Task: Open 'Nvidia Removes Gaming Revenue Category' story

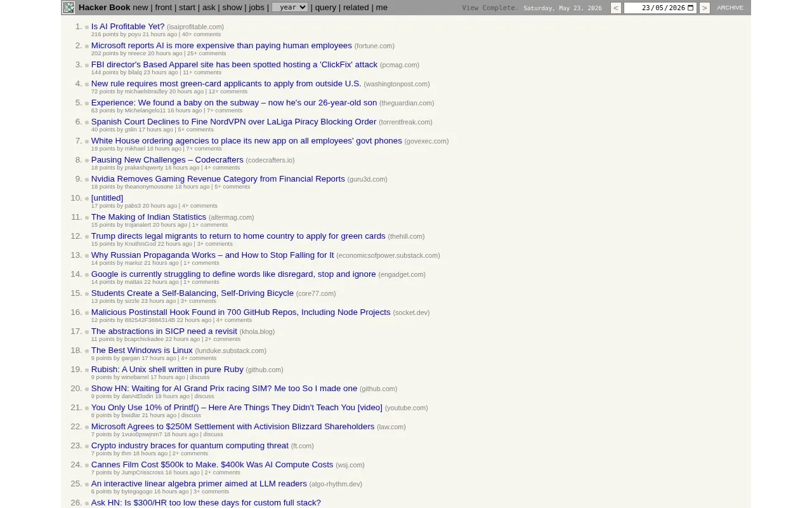Action: click(x=218, y=179)
